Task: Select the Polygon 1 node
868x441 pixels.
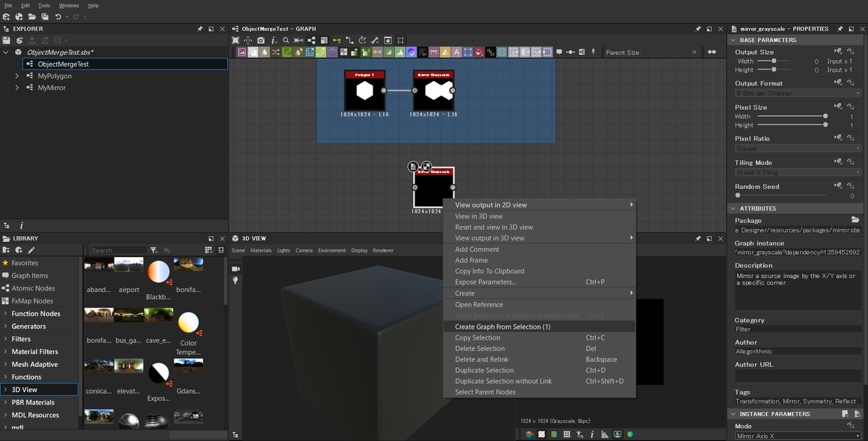Action: pyautogui.click(x=365, y=91)
